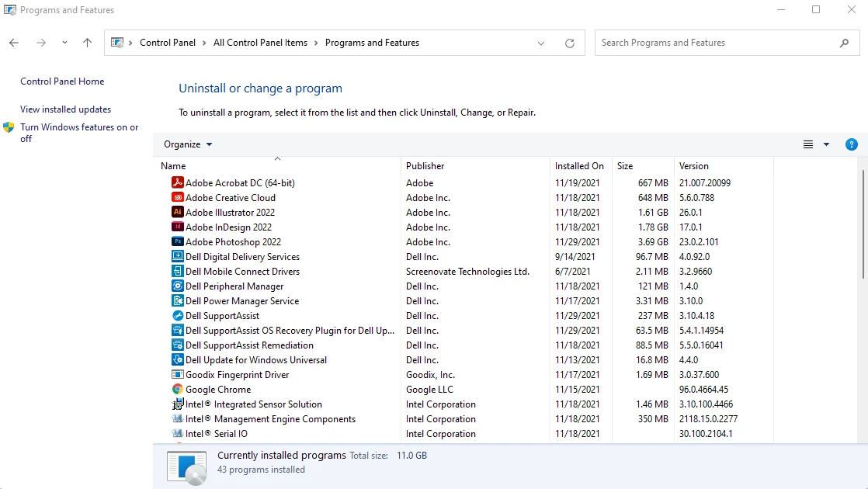Sort by the Publisher column header
This screenshot has width=868, height=489.
click(x=475, y=165)
